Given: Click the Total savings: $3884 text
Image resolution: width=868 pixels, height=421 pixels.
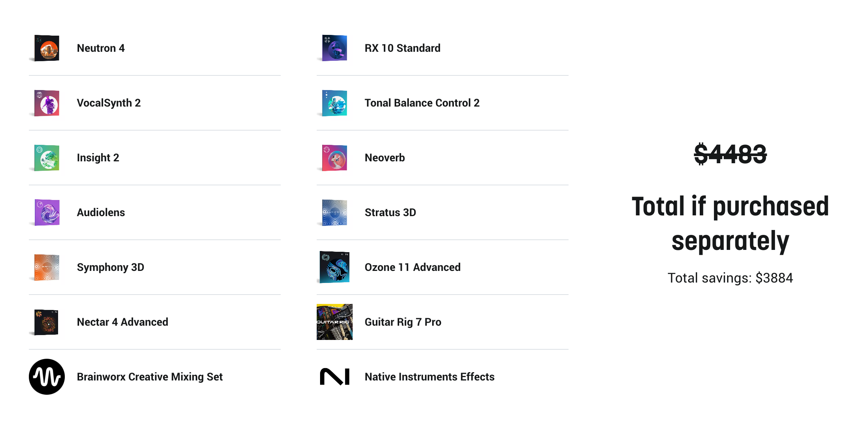Looking at the screenshot, I should 730,278.
